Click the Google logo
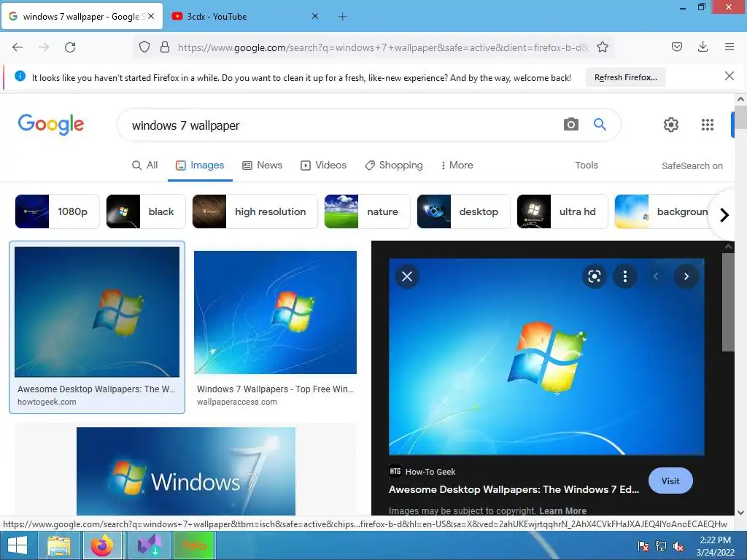 point(51,124)
